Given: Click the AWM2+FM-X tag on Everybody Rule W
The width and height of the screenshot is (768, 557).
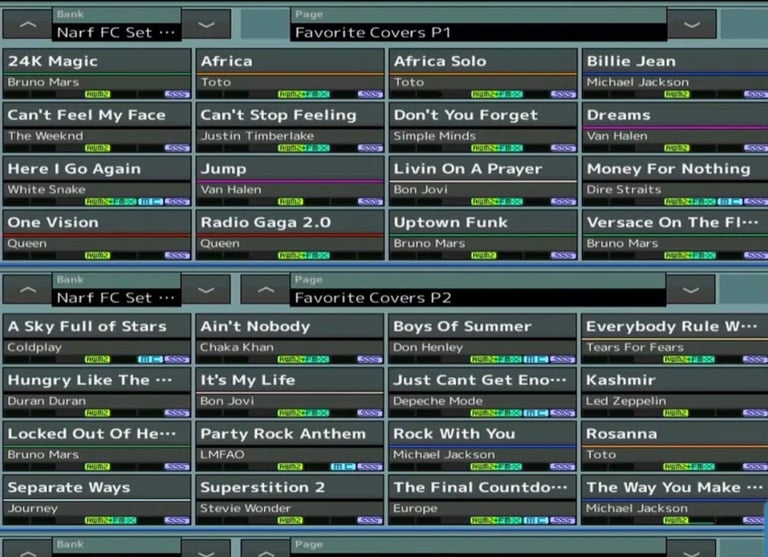Looking at the screenshot, I should pyautogui.click(x=689, y=359).
